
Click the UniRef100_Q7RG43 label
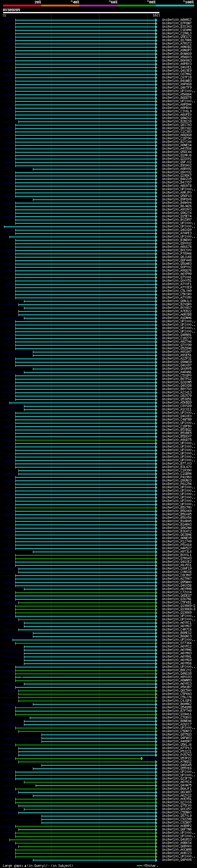point(177,558)
